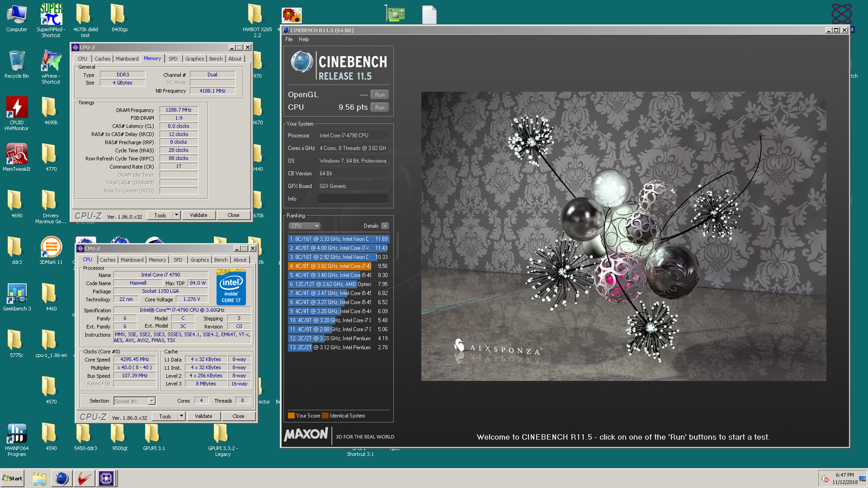
Task: Open the CPU ranking dropdown in Cinebench
Action: [304, 226]
